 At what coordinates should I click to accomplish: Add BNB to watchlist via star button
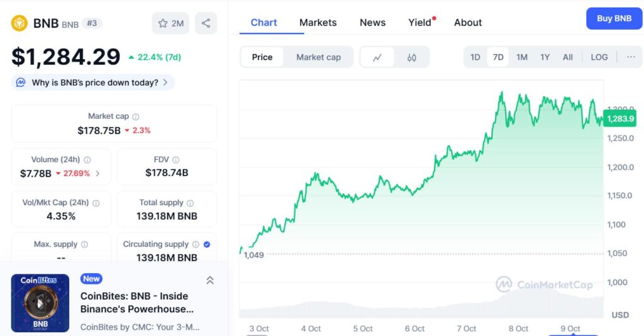[170, 23]
